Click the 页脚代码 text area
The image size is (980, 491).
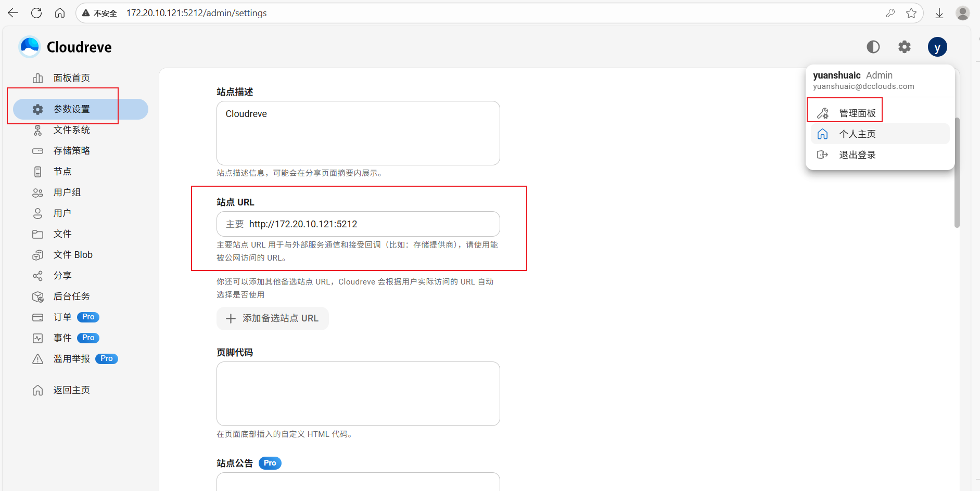coord(358,394)
